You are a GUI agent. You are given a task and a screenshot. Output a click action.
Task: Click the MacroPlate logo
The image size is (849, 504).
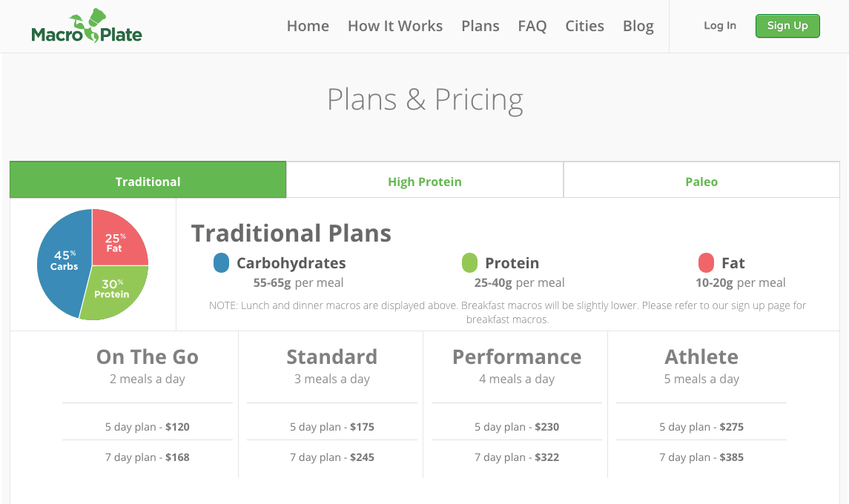point(87,27)
